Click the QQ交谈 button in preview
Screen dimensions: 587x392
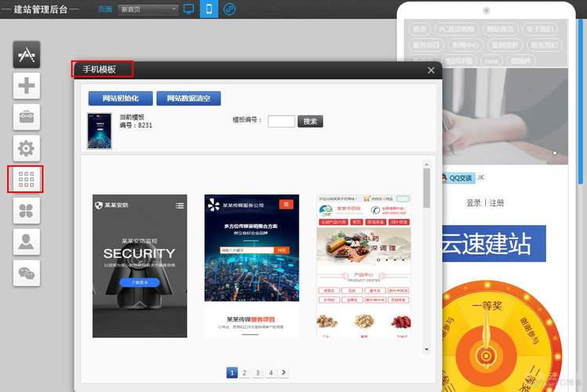click(x=458, y=178)
